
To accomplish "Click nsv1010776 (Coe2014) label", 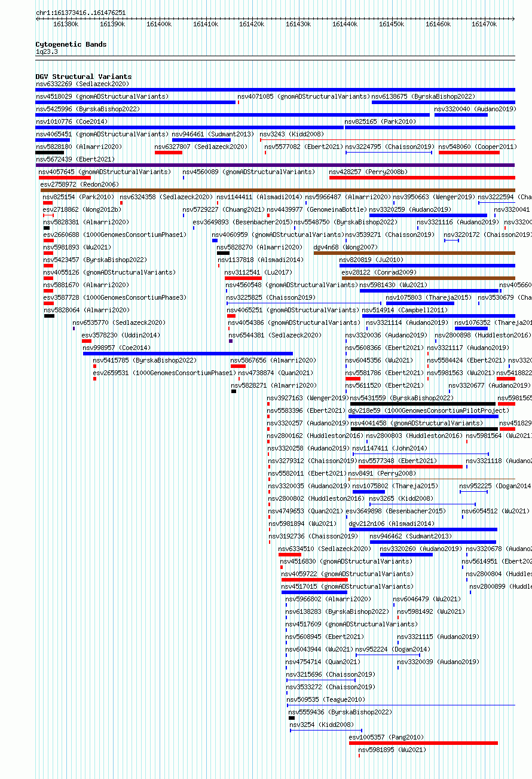I will point(71,121).
